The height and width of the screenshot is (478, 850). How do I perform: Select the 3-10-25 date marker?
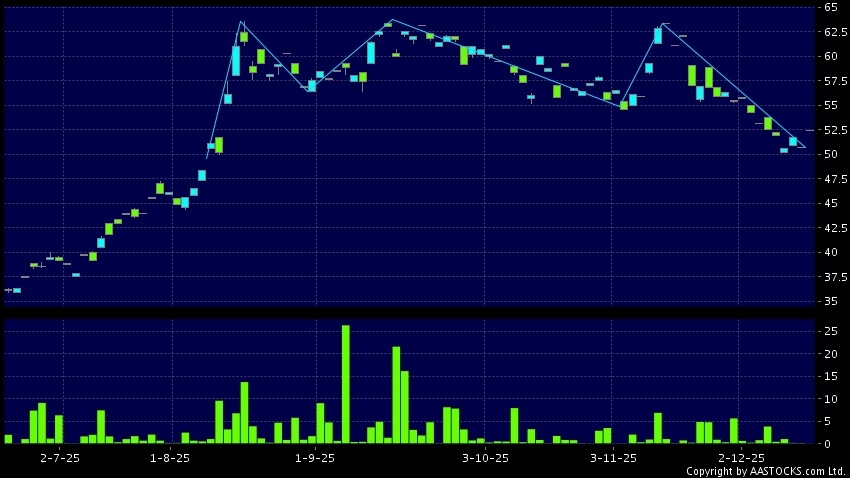(485, 457)
